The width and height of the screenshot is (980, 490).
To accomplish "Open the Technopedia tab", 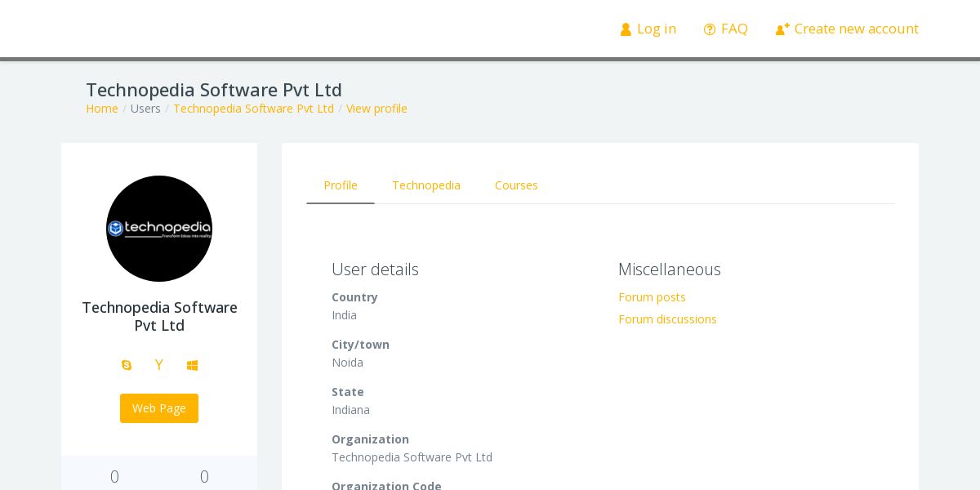I will click(x=426, y=185).
